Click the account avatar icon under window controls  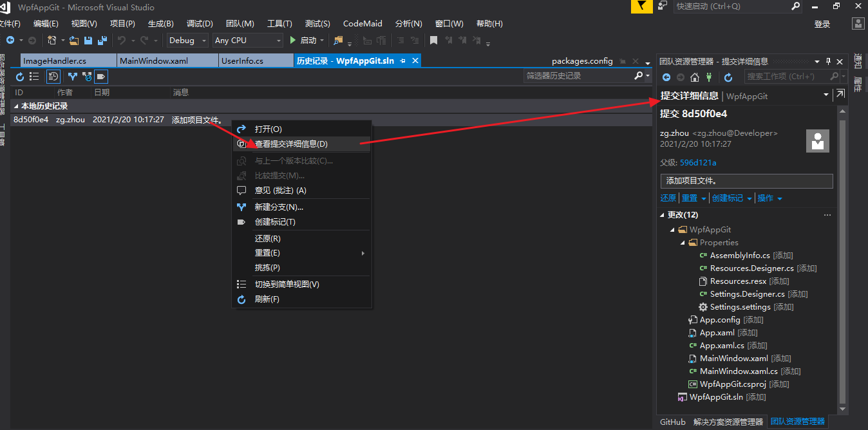pos(858,23)
